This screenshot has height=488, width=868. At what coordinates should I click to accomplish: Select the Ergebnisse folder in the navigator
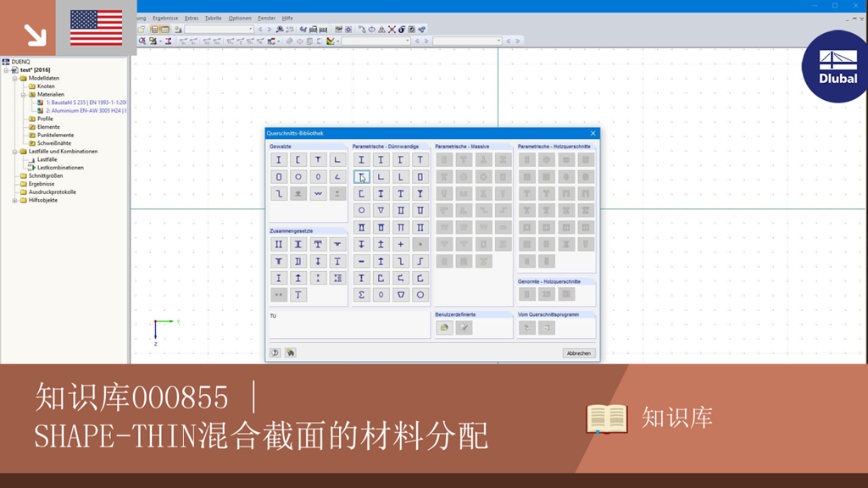click(42, 184)
